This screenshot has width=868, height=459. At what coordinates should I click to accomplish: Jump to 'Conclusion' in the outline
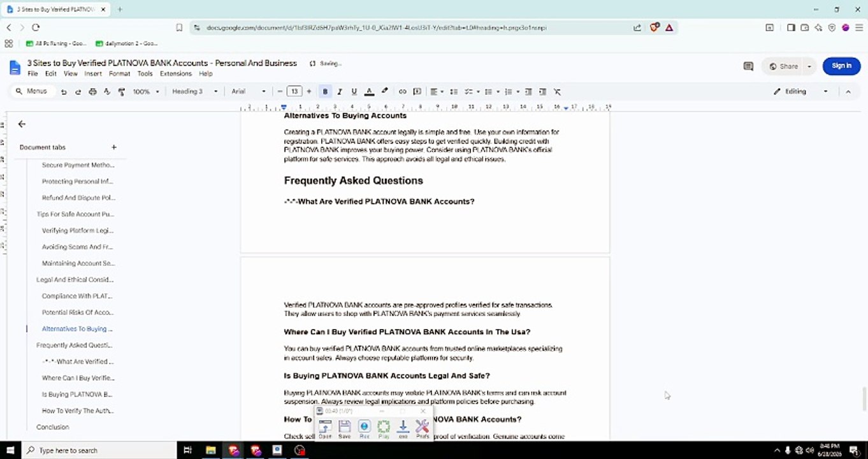point(53,427)
